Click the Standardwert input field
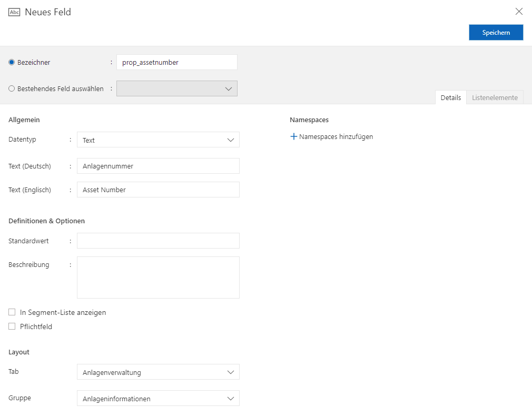This screenshot has width=532, height=416. pyautogui.click(x=158, y=241)
